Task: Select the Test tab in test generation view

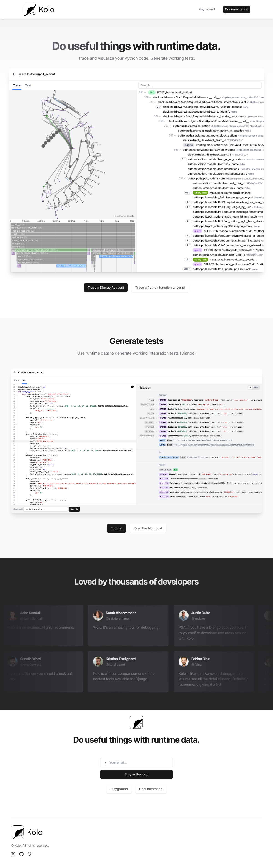Action: coord(24,380)
